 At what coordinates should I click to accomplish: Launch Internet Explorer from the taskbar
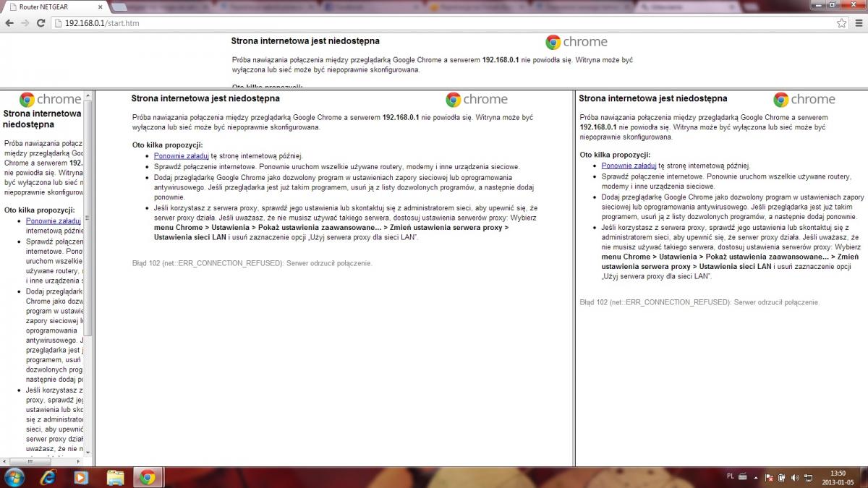(x=48, y=477)
